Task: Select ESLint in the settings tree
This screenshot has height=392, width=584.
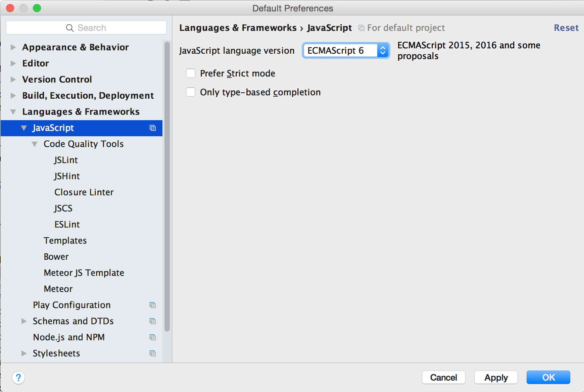Action: (x=67, y=225)
